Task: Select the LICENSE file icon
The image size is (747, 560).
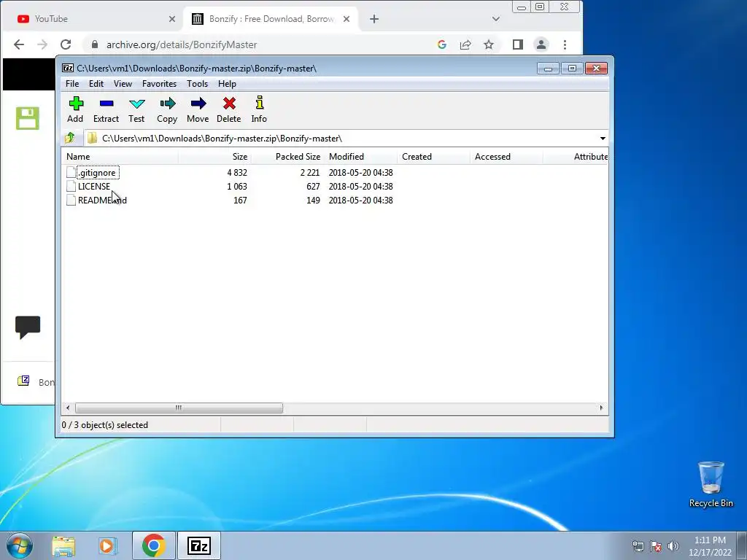Action: (x=71, y=186)
